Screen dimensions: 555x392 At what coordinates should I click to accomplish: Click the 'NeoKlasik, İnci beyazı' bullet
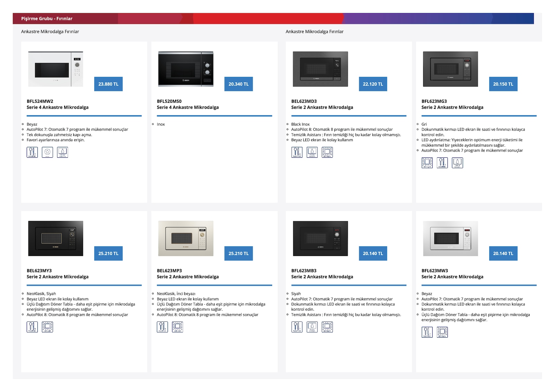tap(176, 294)
